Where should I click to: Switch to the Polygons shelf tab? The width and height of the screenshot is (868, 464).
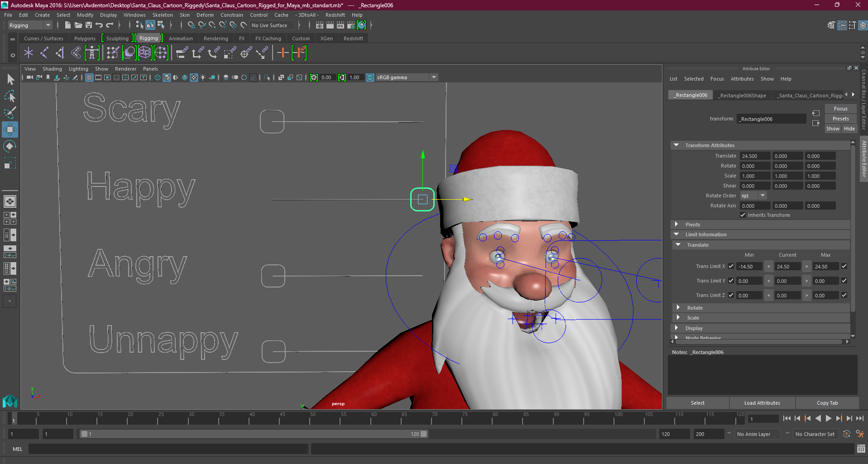[85, 38]
